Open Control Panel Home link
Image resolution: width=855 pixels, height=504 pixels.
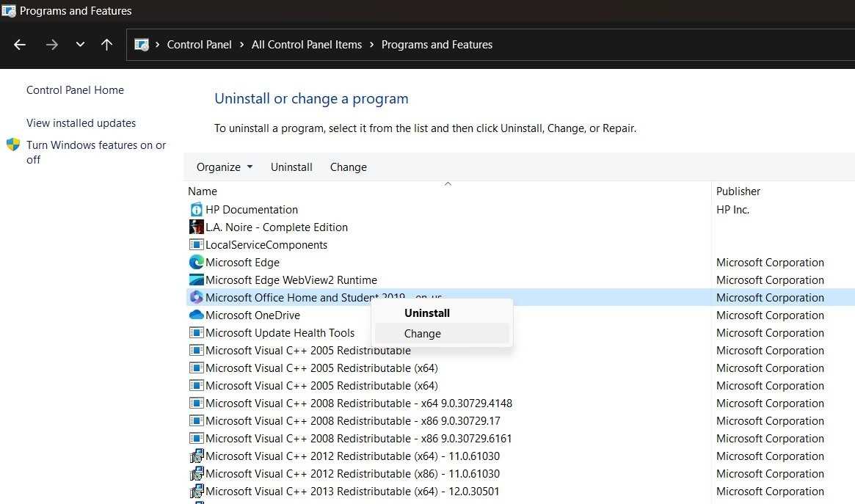tap(76, 90)
